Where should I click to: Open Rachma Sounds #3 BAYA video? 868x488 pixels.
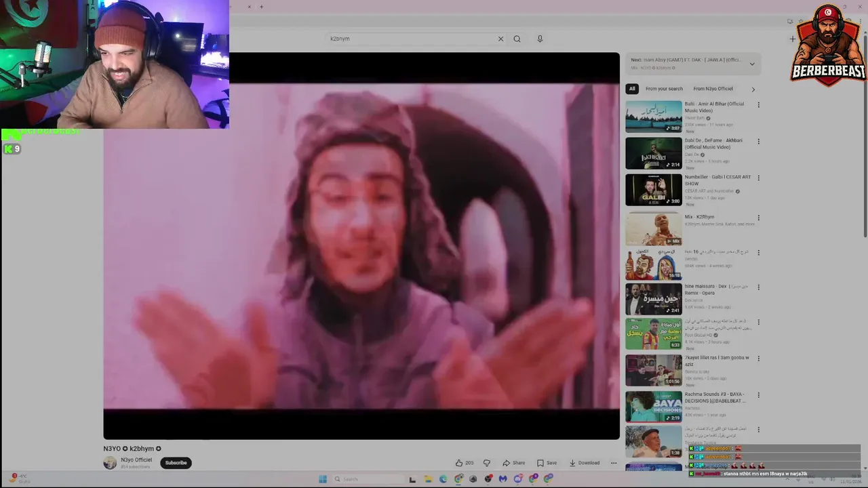pos(715,397)
